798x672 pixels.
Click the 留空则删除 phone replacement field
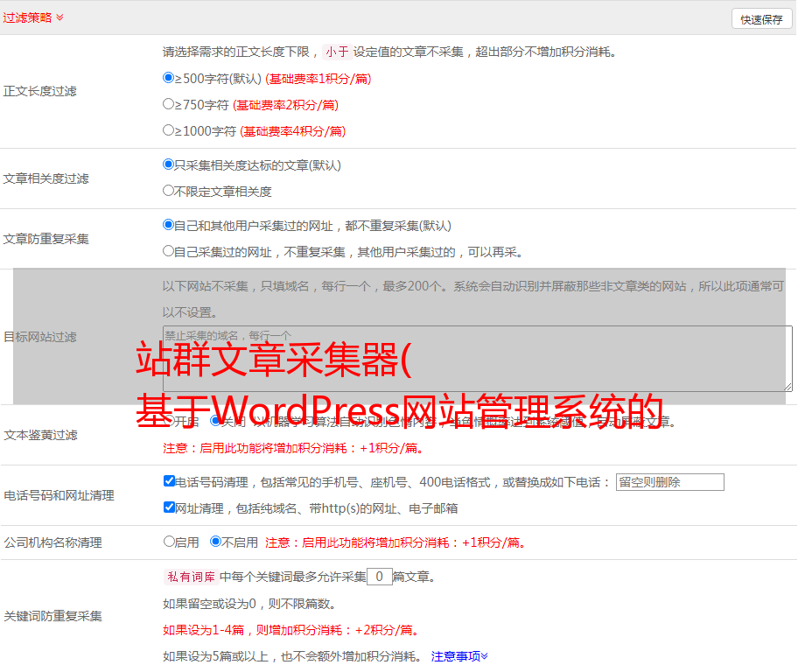[x=669, y=482]
